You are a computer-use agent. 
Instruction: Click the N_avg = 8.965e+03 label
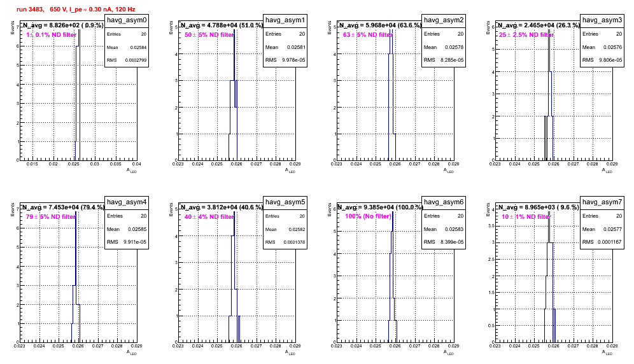[x=538, y=207]
